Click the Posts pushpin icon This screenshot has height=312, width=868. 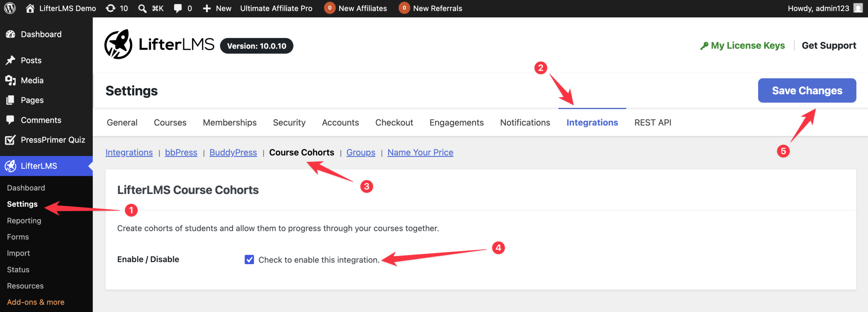coord(11,60)
